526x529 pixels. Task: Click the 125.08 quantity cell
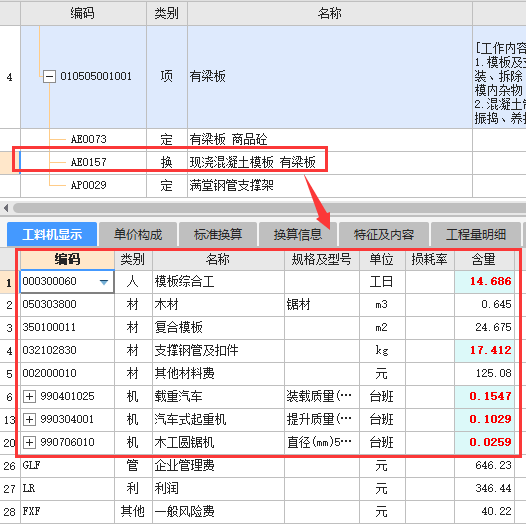coord(484,373)
